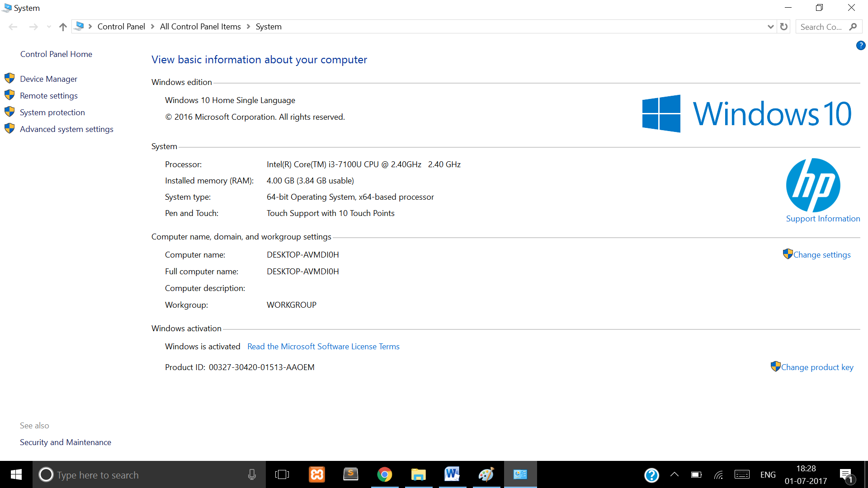Viewport: 868px width, 488px height.
Task: Click the search magnifier icon
Action: [x=853, y=27]
